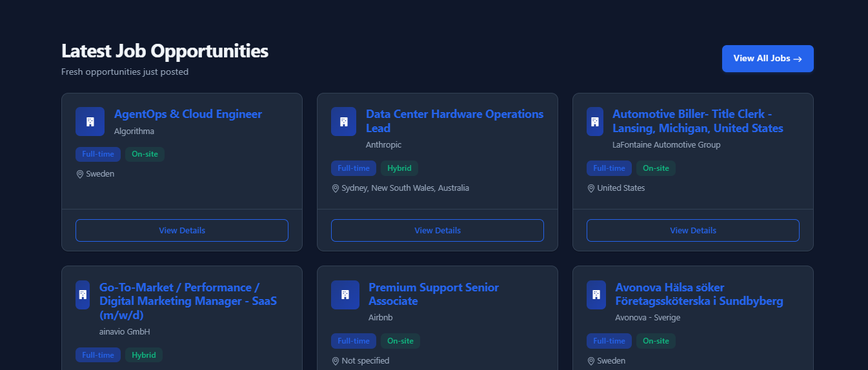Click the Anthropic company name
Viewport: 868px width, 370px height.
coord(383,145)
